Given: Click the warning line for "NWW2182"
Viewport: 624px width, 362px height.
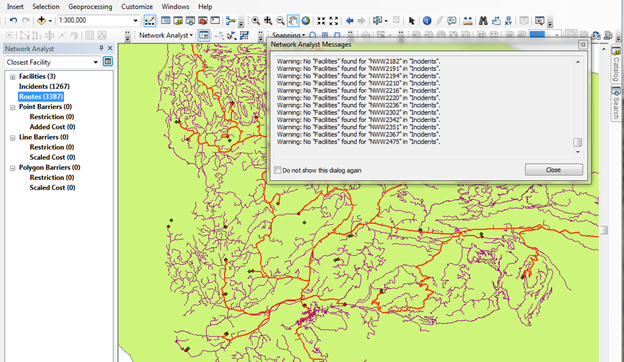Looking at the screenshot, I should (x=359, y=61).
